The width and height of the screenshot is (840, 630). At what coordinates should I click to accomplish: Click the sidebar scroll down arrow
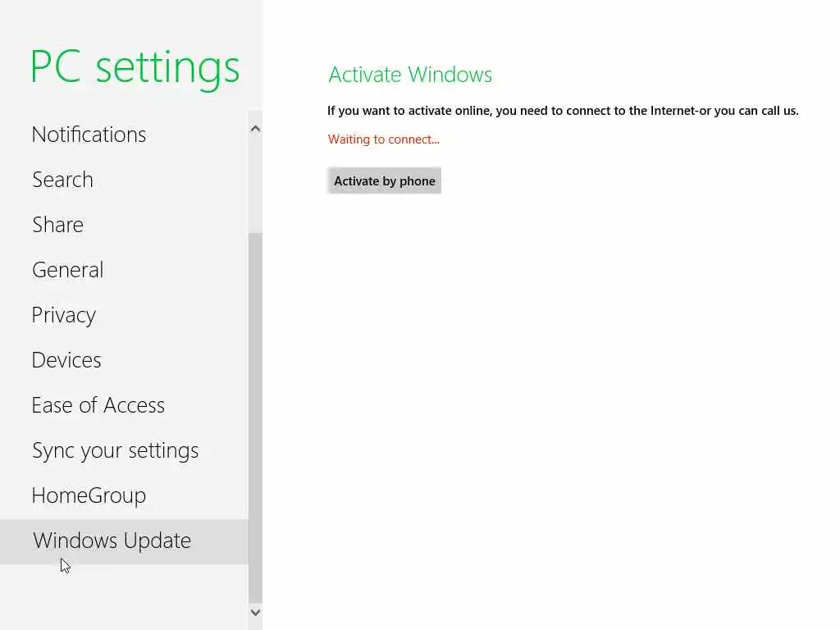(256, 612)
